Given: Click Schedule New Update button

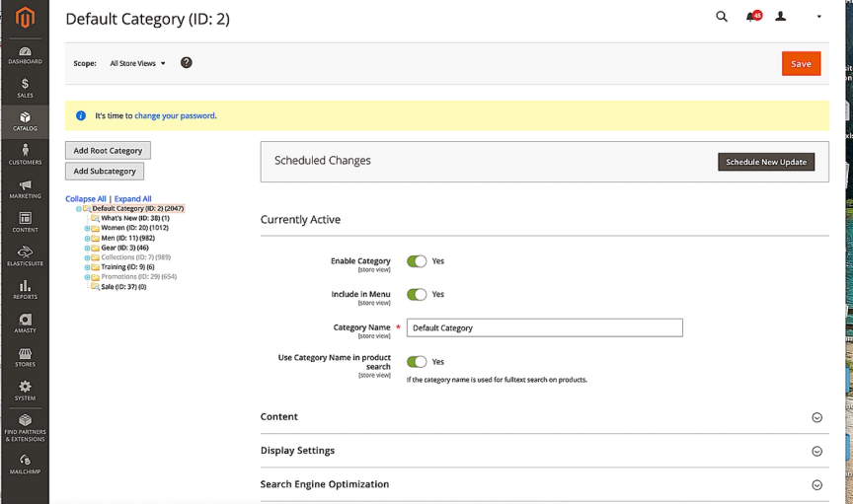Looking at the screenshot, I should pyautogui.click(x=766, y=162).
